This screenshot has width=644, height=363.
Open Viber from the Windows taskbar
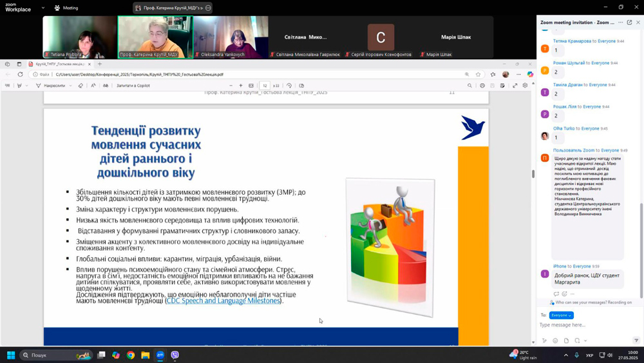pos(175,355)
